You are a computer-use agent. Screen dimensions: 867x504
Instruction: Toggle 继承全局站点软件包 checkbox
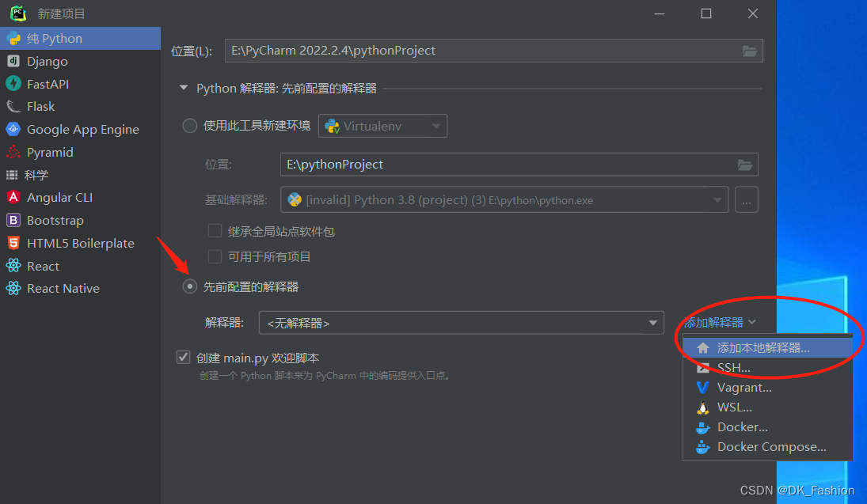[215, 230]
